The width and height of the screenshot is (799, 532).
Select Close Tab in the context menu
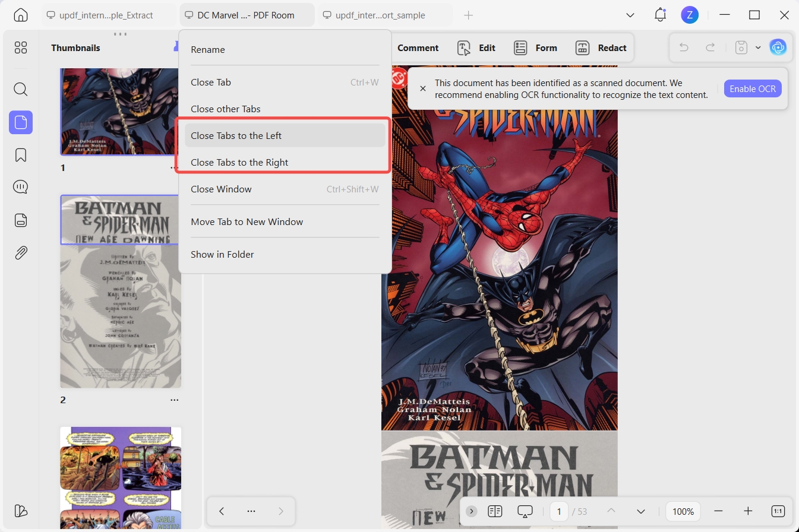[x=285, y=82]
